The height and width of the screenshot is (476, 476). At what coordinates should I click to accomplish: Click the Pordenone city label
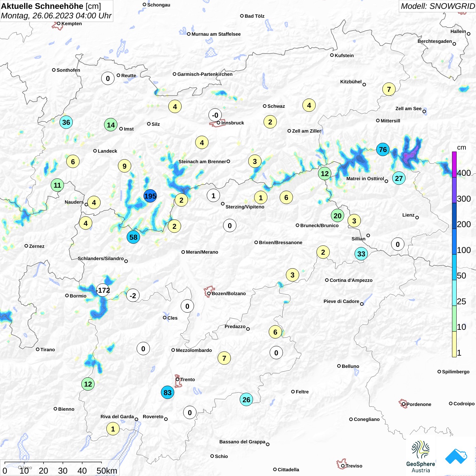pyautogui.click(x=419, y=404)
